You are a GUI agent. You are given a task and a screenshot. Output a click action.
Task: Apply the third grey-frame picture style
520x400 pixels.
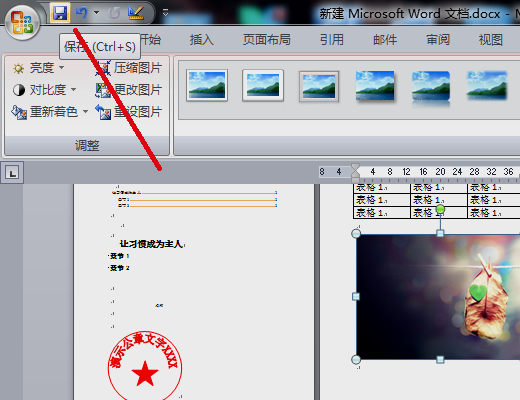[x=319, y=86]
